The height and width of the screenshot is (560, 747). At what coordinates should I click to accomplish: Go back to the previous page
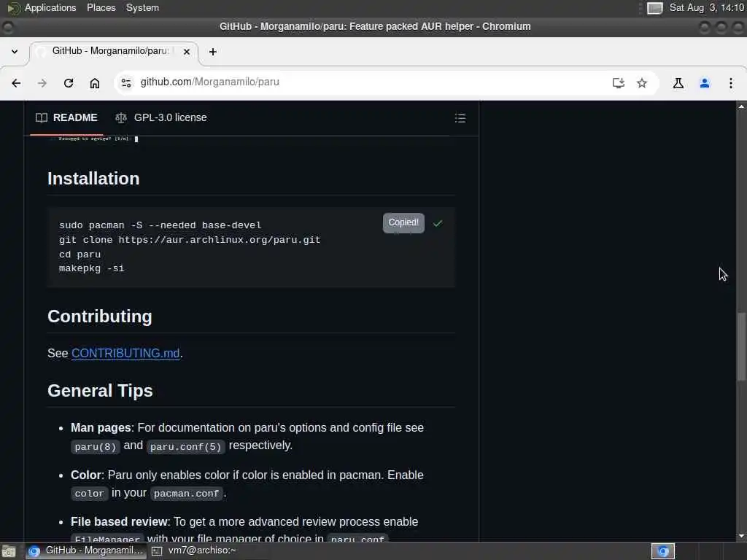pos(16,83)
